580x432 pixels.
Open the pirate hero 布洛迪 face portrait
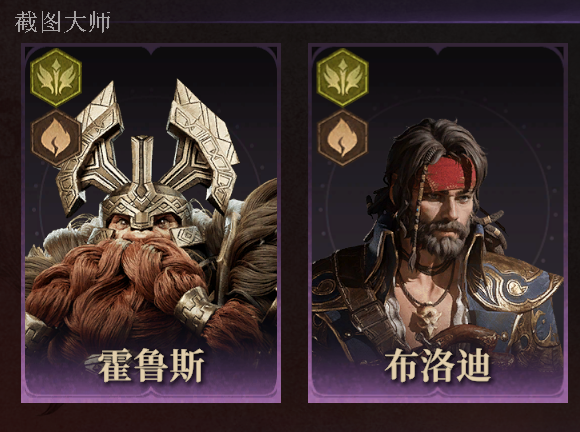pos(446,211)
